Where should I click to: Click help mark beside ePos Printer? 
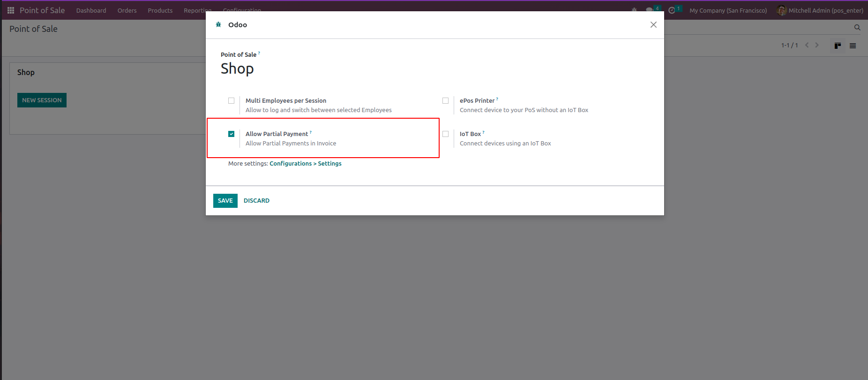tap(497, 99)
